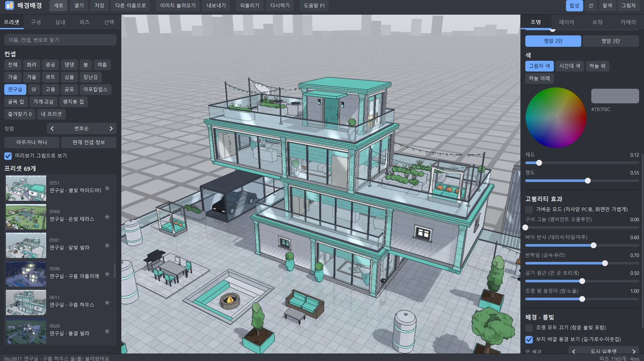
Task: Advance the 번호순 sort with right chevron
Action: point(111,128)
